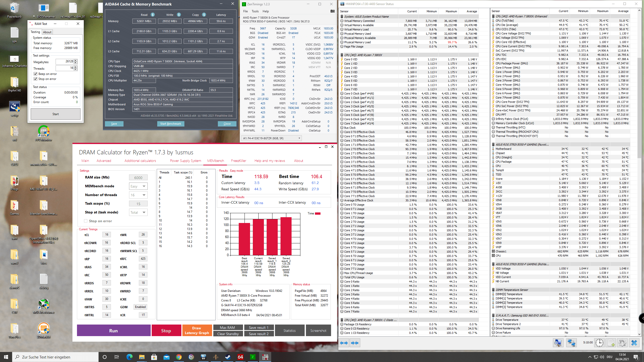Image resolution: width=644 pixels, height=362 pixels.
Task: Click Start Benchmark in AIDA64
Action: (x=171, y=124)
